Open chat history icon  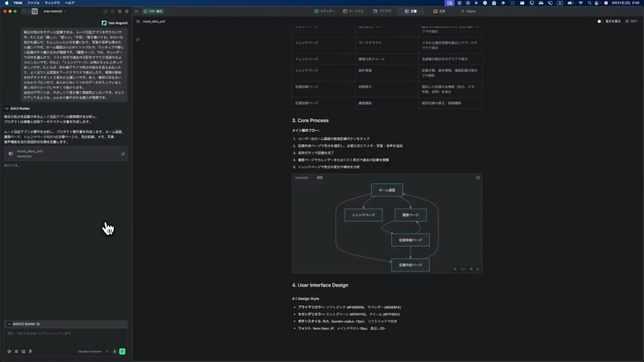click(113, 11)
